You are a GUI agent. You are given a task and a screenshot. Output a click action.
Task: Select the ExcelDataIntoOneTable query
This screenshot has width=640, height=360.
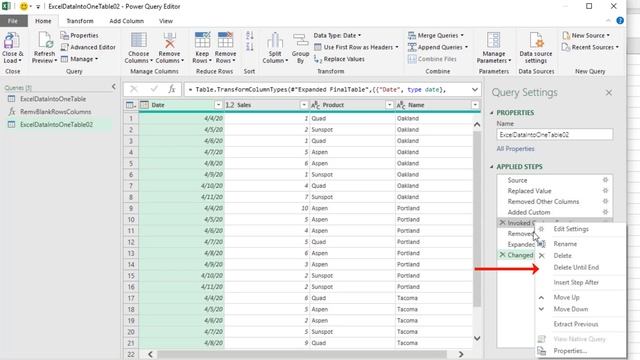tap(53, 99)
